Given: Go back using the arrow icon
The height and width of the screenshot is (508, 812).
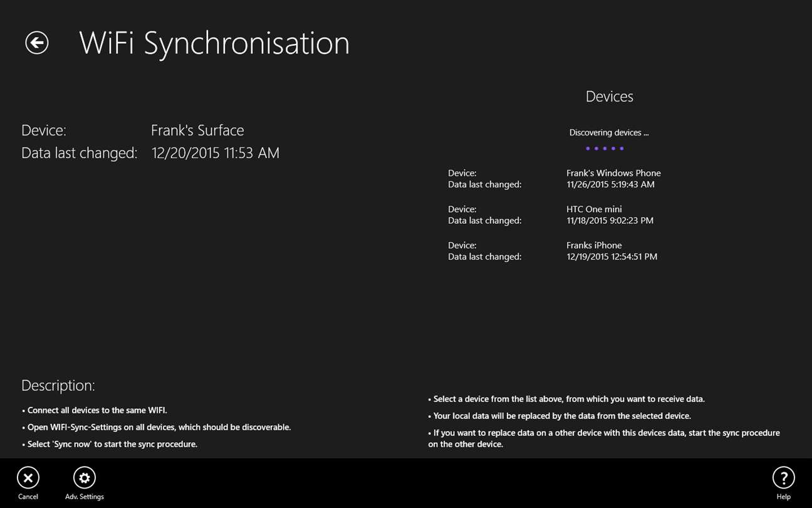Looking at the screenshot, I should coord(37,43).
